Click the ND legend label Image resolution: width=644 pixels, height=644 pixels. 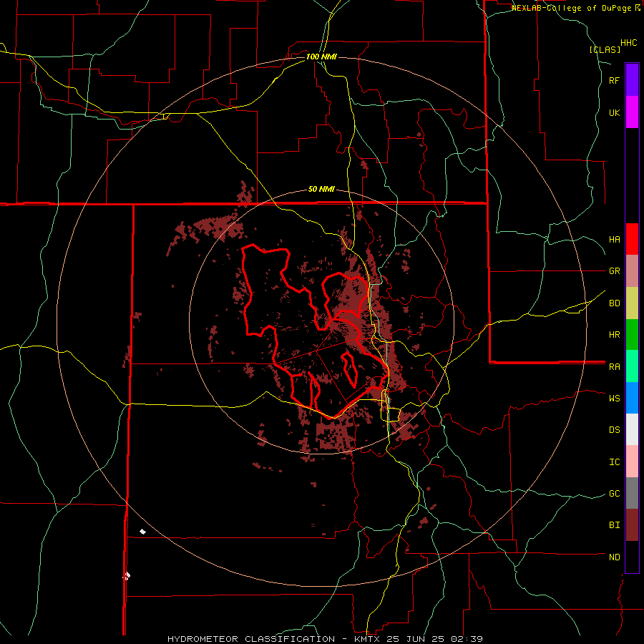click(x=615, y=557)
